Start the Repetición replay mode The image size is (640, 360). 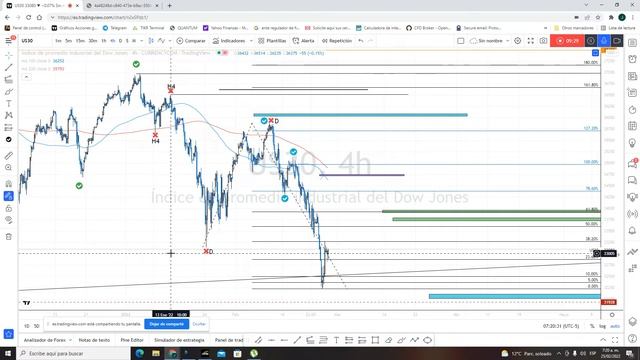pyautogui.click(x=337, y=41)
